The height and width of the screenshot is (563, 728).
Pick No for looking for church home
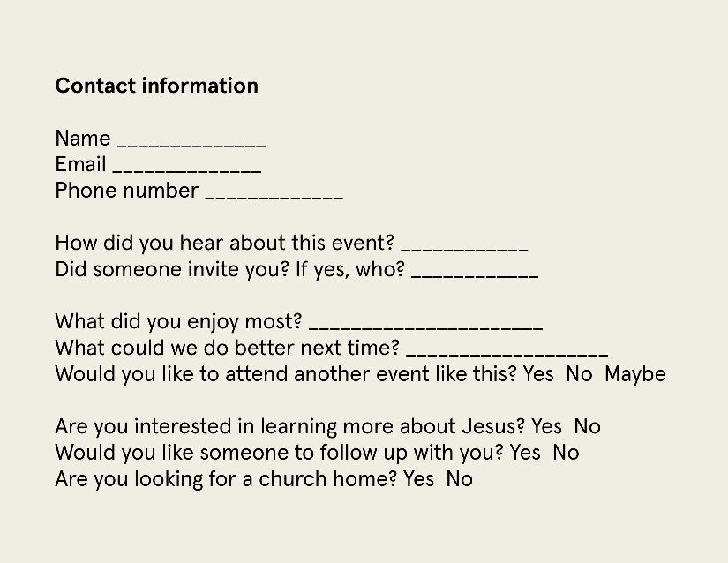coord(459,480)
